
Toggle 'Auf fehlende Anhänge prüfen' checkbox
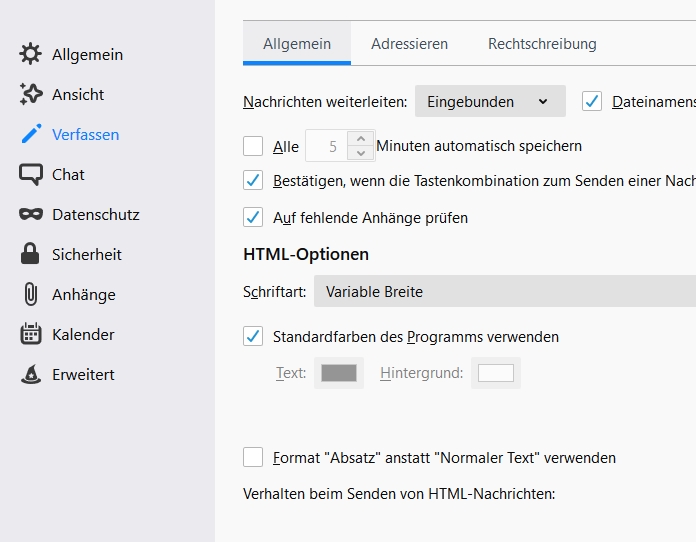[x=253, y=217]
